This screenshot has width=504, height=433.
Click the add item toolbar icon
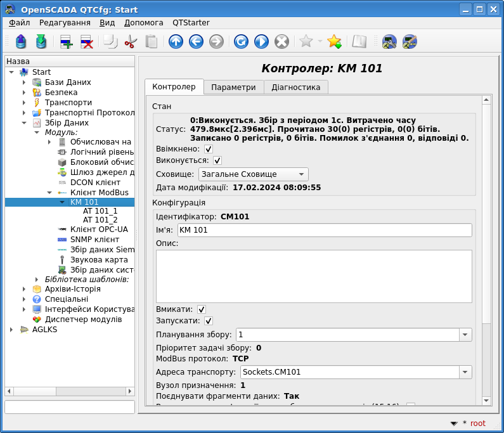(66, 42)
